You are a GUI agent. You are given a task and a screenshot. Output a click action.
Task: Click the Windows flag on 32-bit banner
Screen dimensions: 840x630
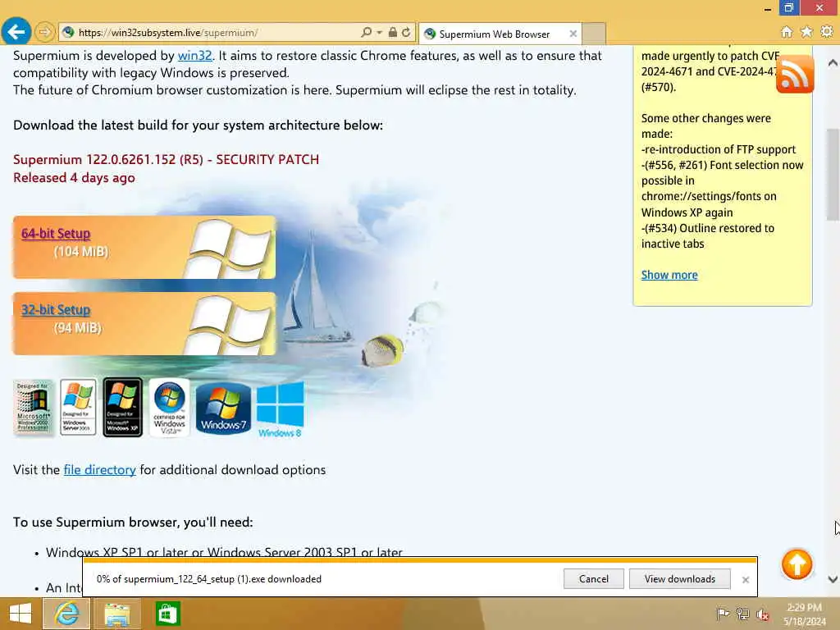[x=231, y=325]
